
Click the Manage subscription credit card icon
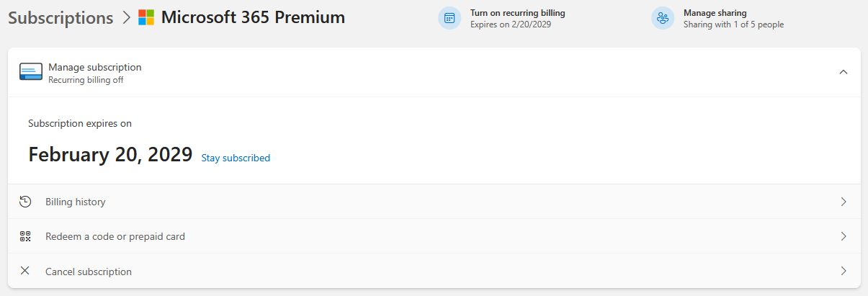coord(31,72)
